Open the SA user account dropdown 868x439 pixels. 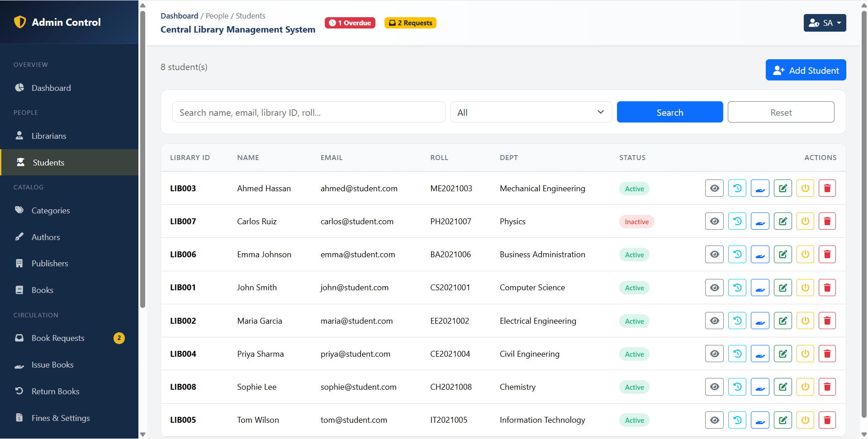coord(825,23)
